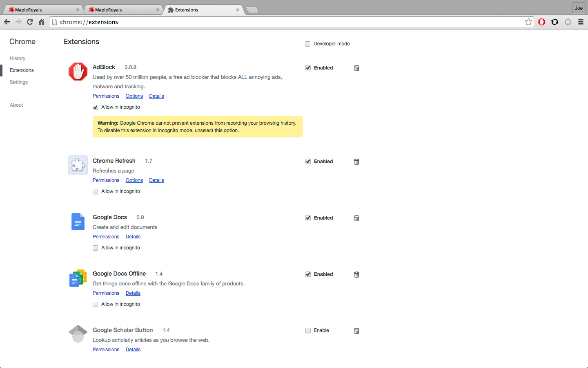The width and height of the screenshot is (588, 368).
Task: Bookmark this page with the star icon
Action: click(x=529, y=22)
